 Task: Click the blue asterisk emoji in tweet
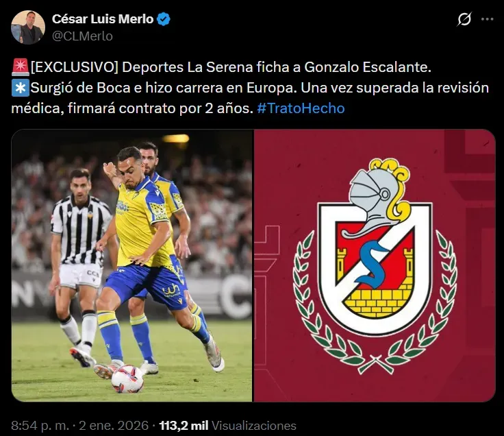coord(21,88)
